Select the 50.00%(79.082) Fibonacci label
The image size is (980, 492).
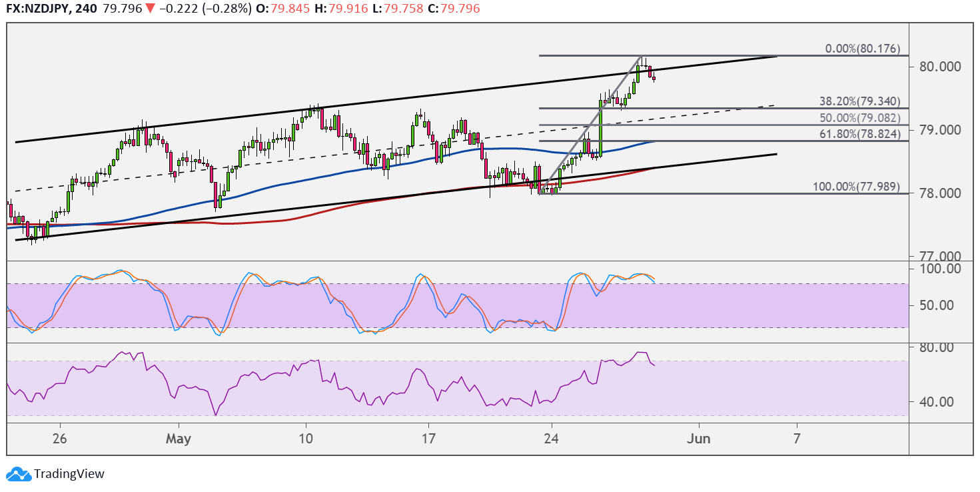tap(859, 118)
